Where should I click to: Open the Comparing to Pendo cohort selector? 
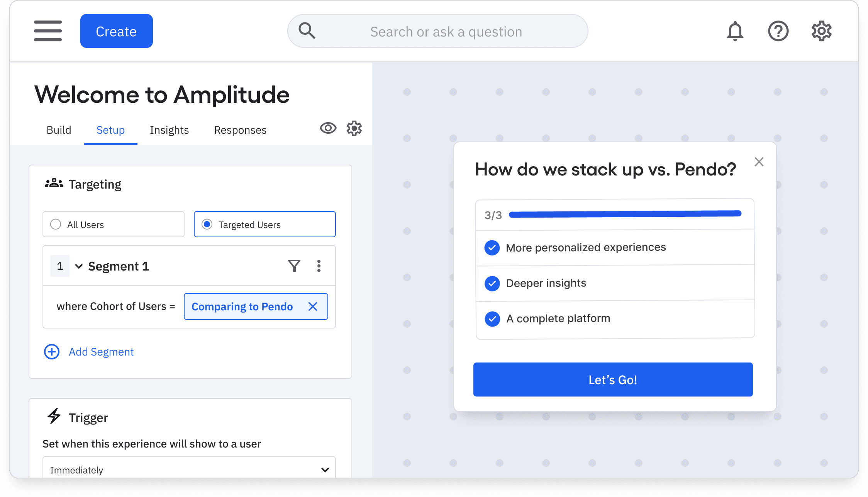click(x=242, y=306)
